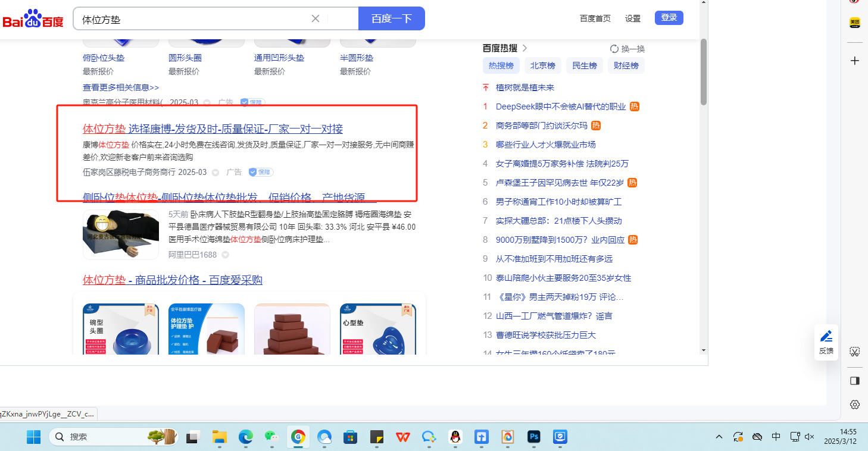The width and height of the screenshot is (868, 451).
Task: Open hot search 商务部等部门约谈沃尔玛
Action: click(542, 126)
